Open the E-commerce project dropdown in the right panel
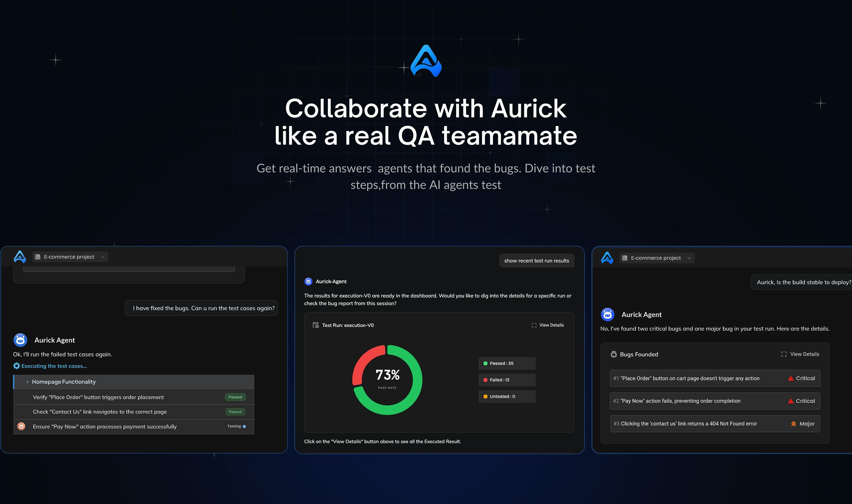The width and height of the screenshot is (852, 504). tap(657, 258)
